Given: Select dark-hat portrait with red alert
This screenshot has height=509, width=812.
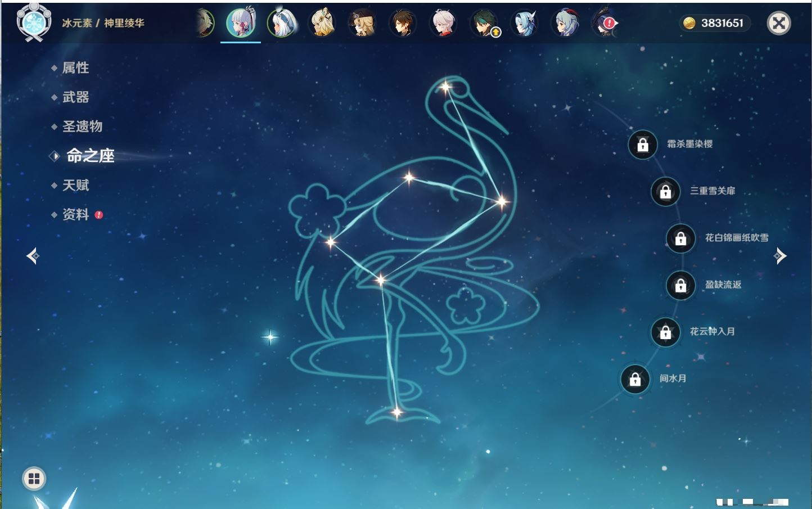Looking at the screenshot, I should click(605, 23).
